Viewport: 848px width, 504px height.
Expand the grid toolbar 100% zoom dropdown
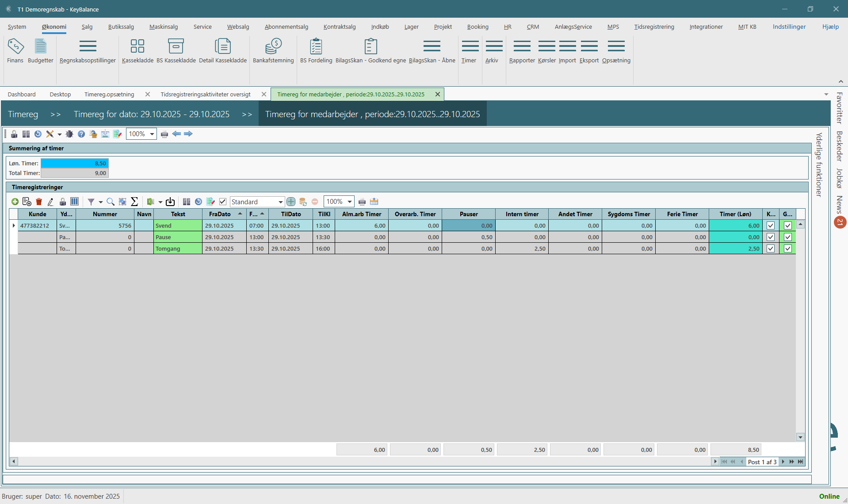(x=349, y=202)
